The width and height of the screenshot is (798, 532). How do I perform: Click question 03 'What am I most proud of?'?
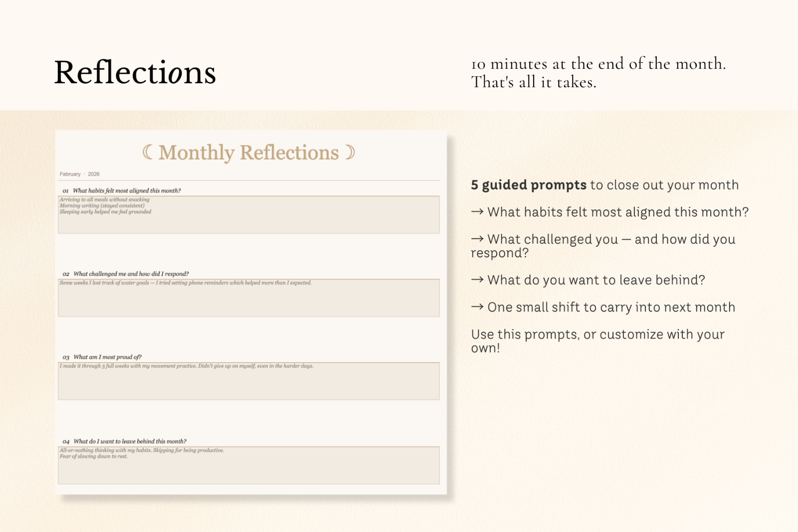coord(107,357)
